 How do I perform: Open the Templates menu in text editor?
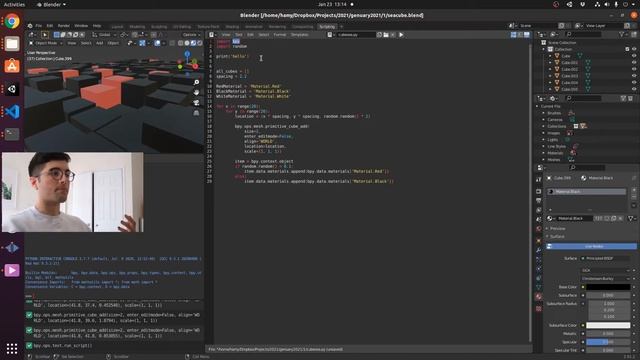(x=300, y=35)
